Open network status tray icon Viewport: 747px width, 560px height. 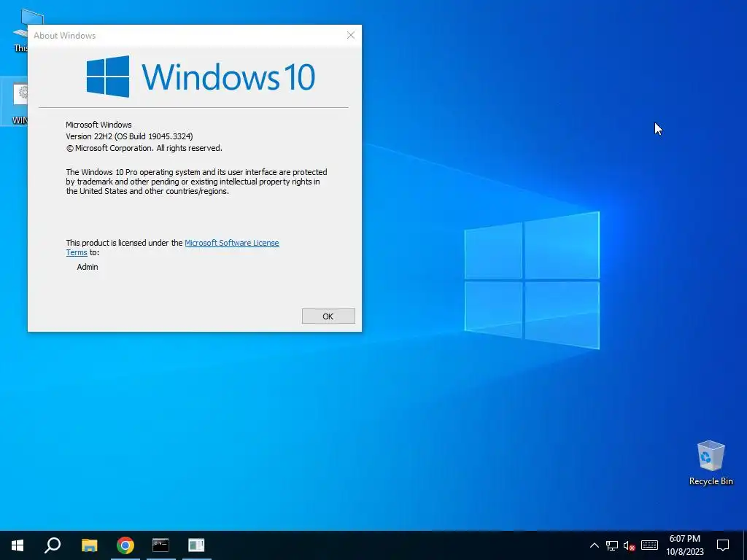click(x=612, y=545)
